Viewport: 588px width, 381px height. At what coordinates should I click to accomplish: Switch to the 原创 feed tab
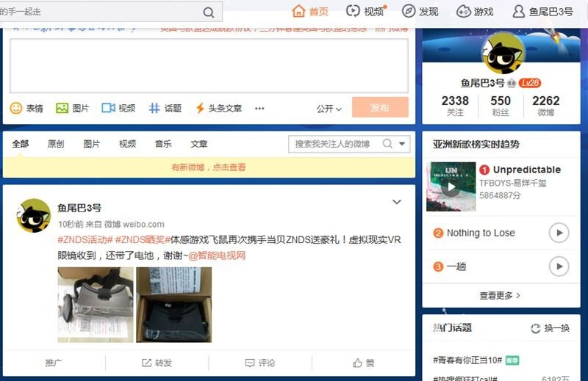point(56,144)
